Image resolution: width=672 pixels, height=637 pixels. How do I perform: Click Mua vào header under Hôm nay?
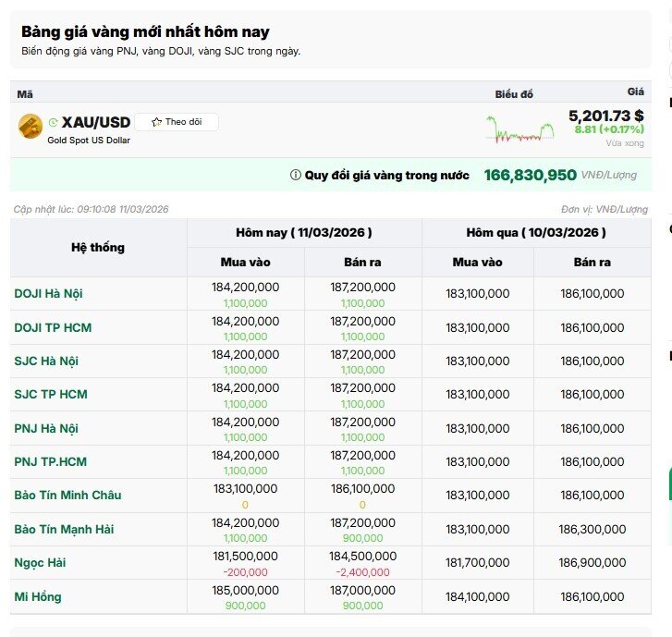(246, 262)
